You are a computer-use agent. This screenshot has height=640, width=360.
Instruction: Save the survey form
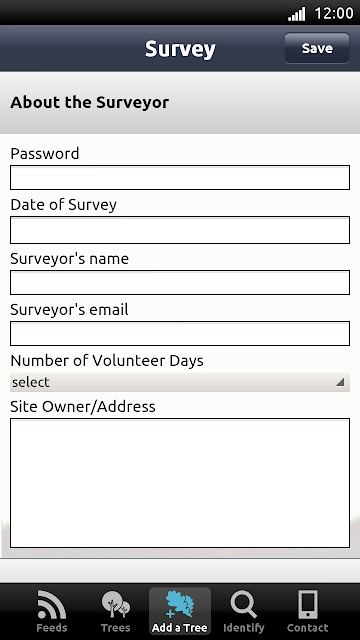(x=317, y=48)
